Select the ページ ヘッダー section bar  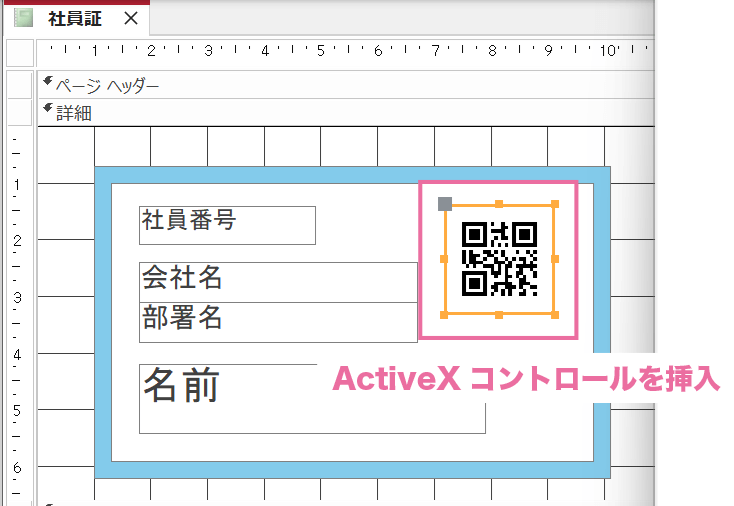tap(345, 85)
